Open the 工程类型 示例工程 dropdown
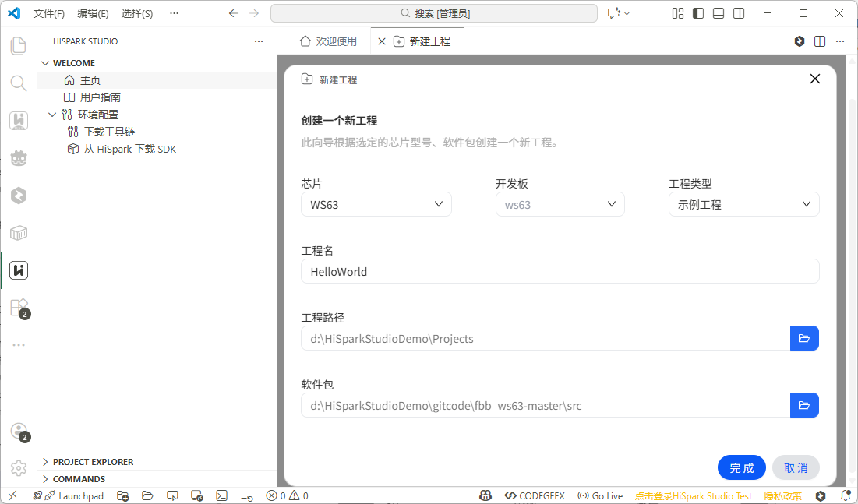Image resolution: width=858 pixels, height=504 pixels. coord(743,204)
